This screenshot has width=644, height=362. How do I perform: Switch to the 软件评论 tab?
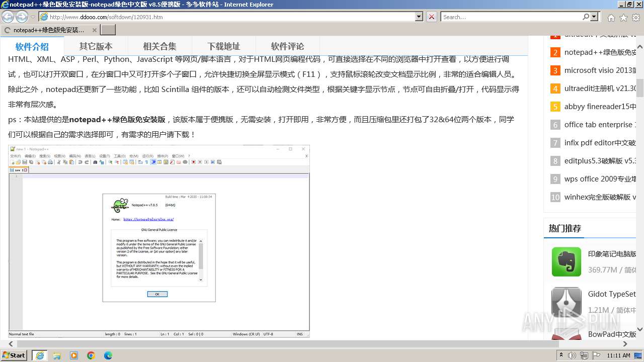coord(287,46)
